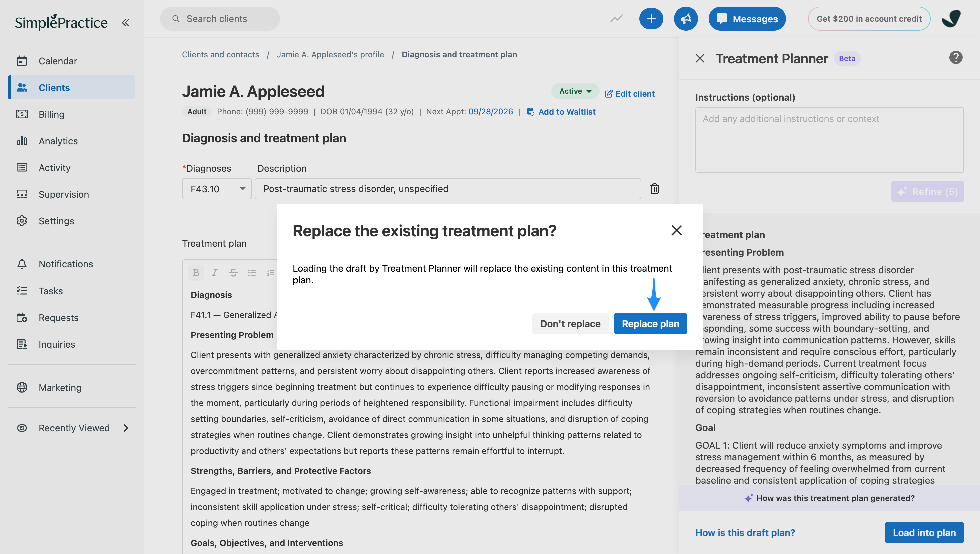This screenshot has height=554, width=980.
Task: Click Get $200 in account credit
Action: [x=869, y=19]
